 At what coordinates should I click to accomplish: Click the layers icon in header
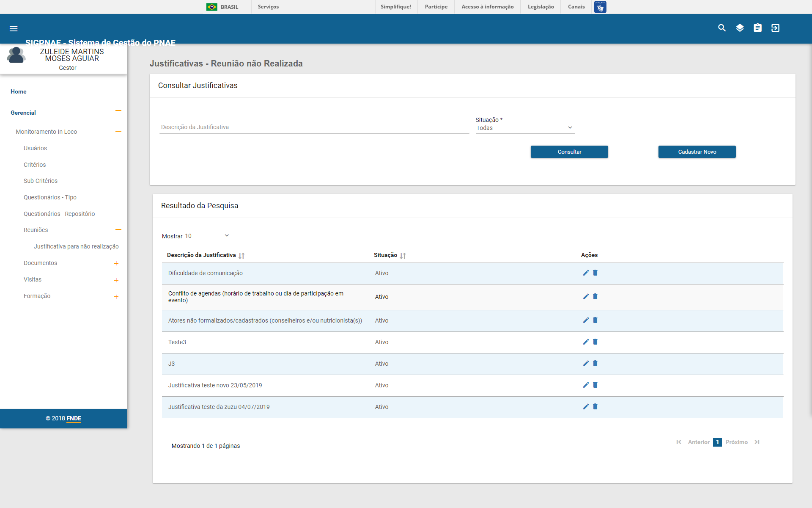click(740, 28)
